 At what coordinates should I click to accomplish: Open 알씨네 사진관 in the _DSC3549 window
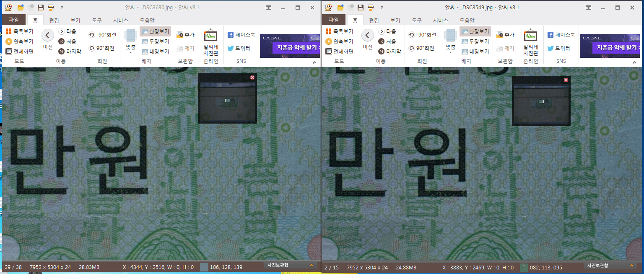coord(531,43)
